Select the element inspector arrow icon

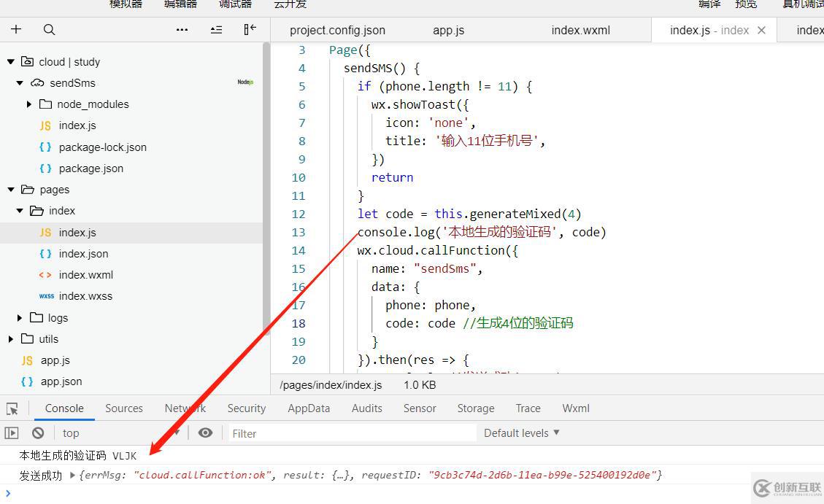tap(12, 409)
